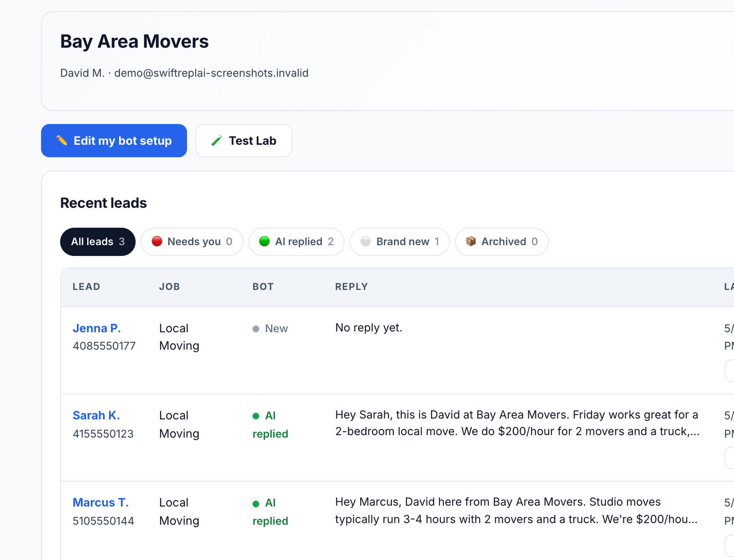
Task: Open Edit my bot setup
Action: click(x=114, y=140)
